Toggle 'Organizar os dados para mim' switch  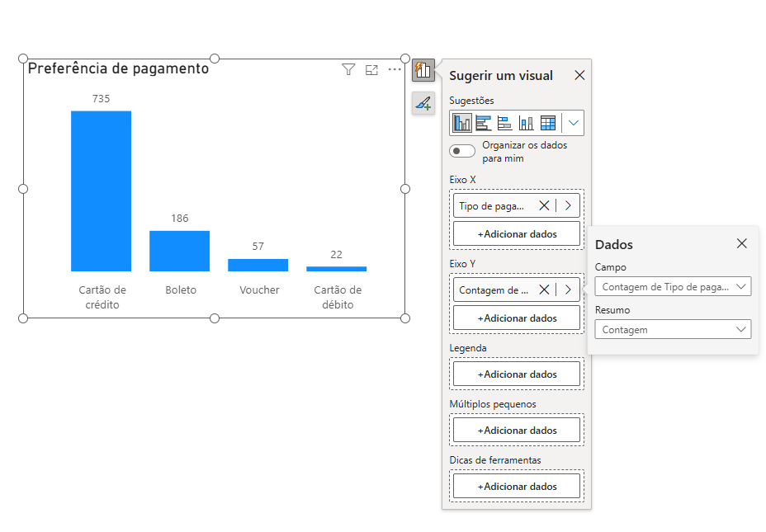(462, 151)
